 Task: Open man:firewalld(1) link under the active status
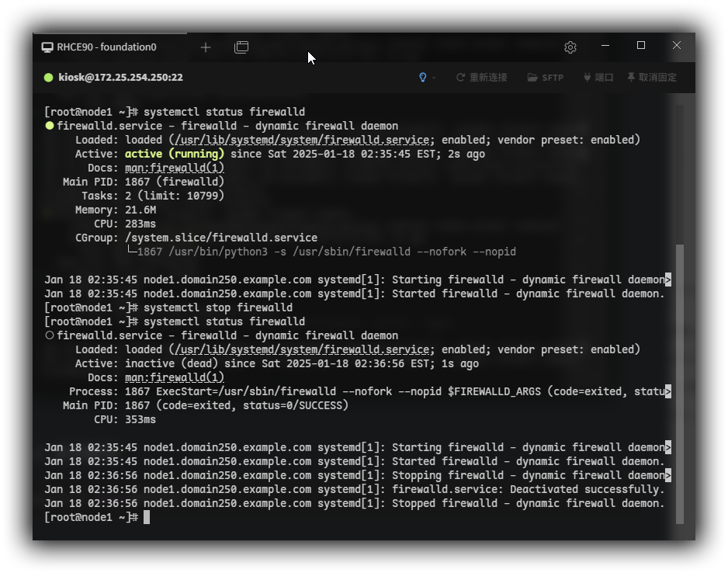pyautogui.click(x=175, y=168)
